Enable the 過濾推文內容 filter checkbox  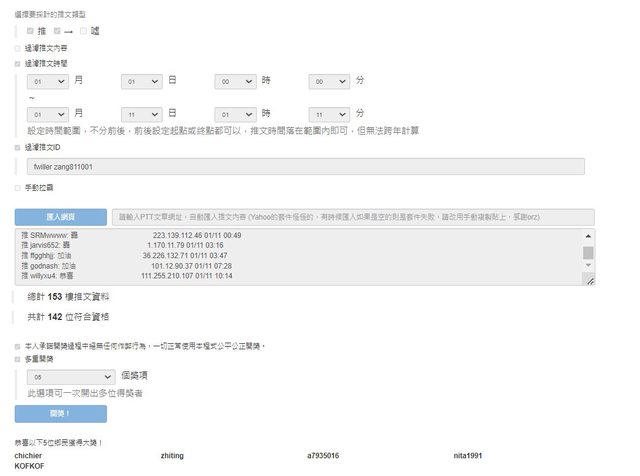[17, 47]
